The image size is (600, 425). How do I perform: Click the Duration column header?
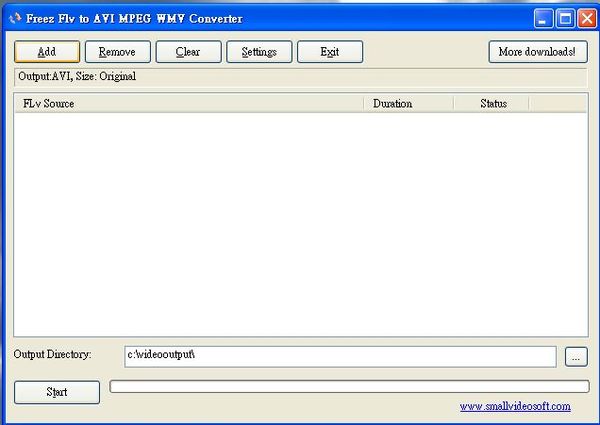click(x=409, y=104)
